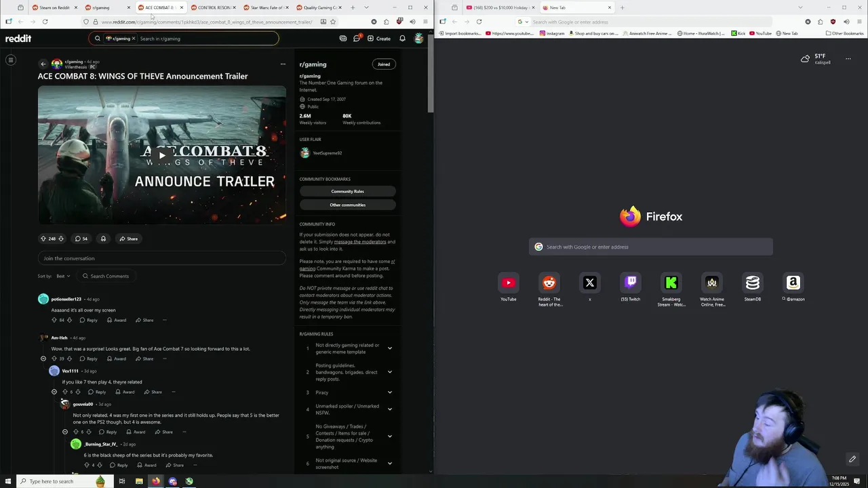The height and width of the screenshot is (488, 868).
Task: Bookmark this page with the star icon
Action: (333, 22)
